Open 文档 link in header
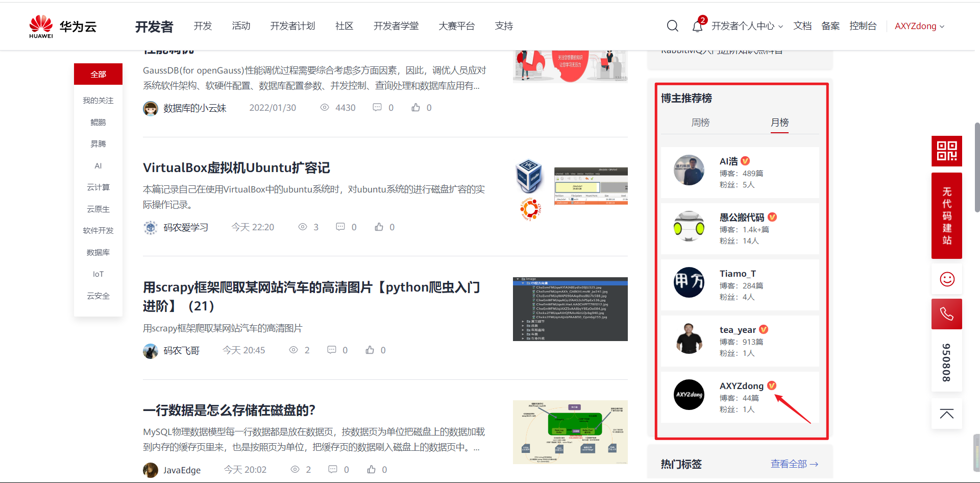 (802, 26)
